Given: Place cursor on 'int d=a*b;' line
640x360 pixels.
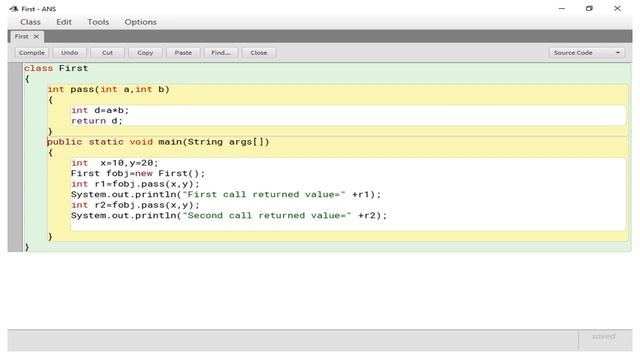Looking at the screenshot, I should pyautogui.click(x=100, y=110).
